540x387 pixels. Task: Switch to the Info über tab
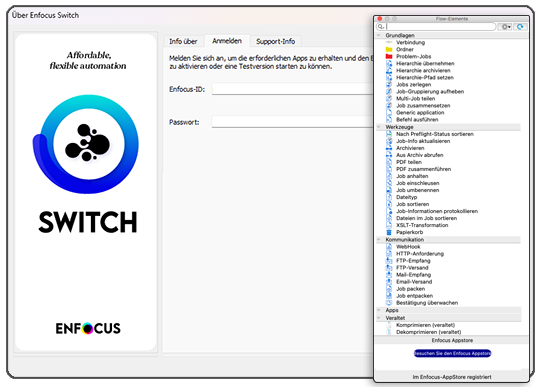[183, 41]
